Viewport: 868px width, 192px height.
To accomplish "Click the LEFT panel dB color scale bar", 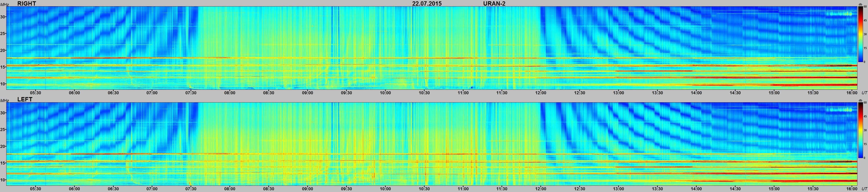I will [x=860, y=130].
